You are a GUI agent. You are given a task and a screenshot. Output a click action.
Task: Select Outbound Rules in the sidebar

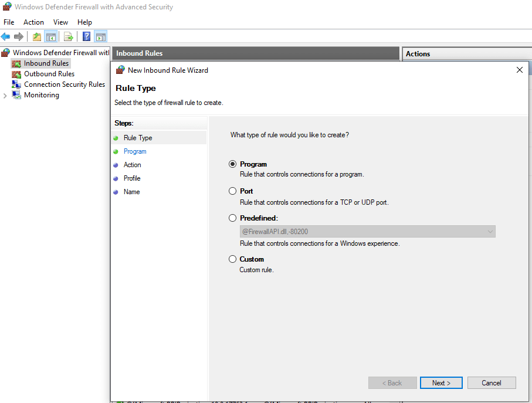(50, 73)
